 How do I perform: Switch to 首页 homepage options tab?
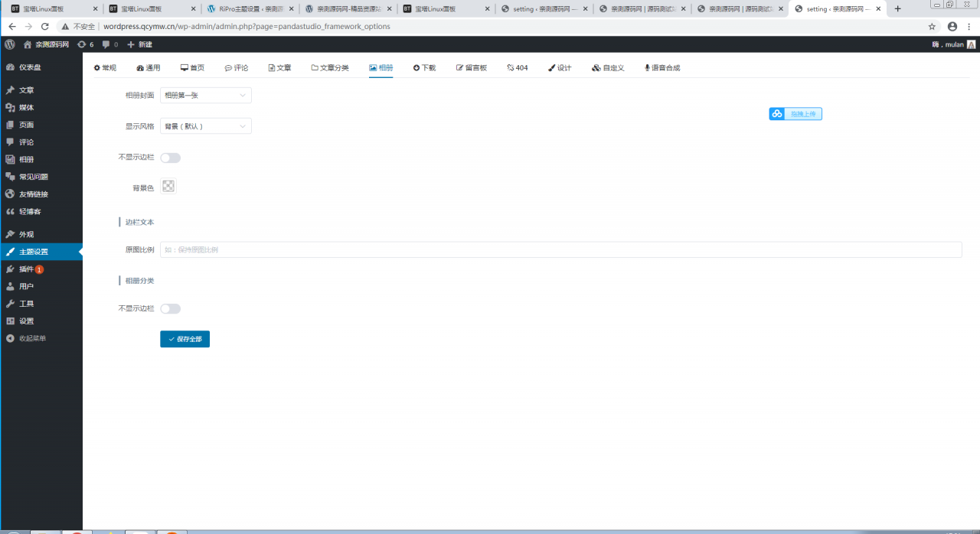[192, 68]
